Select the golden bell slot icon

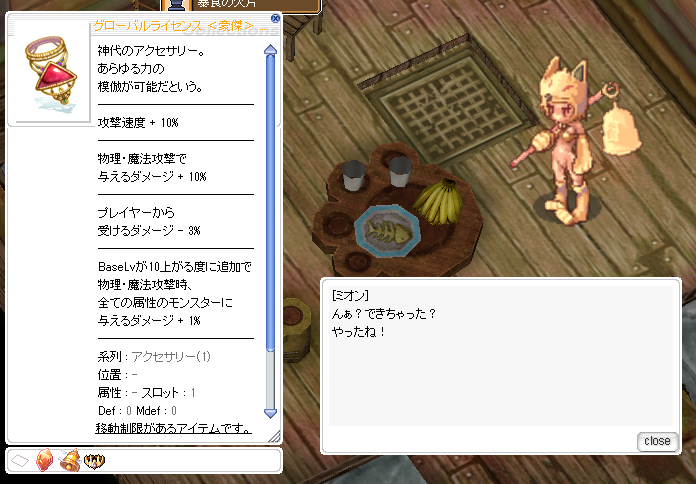(69, 460)
